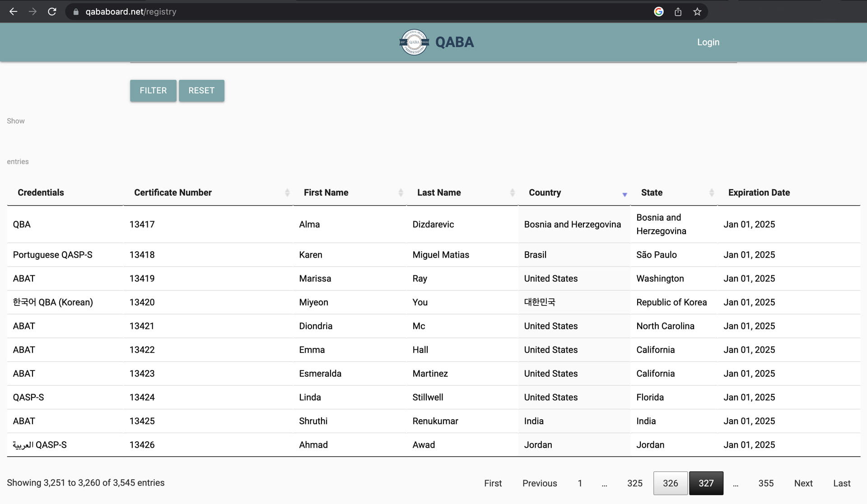Open the Login link
The width and height of the screenshot is (867, 504).
pos(708,42)
